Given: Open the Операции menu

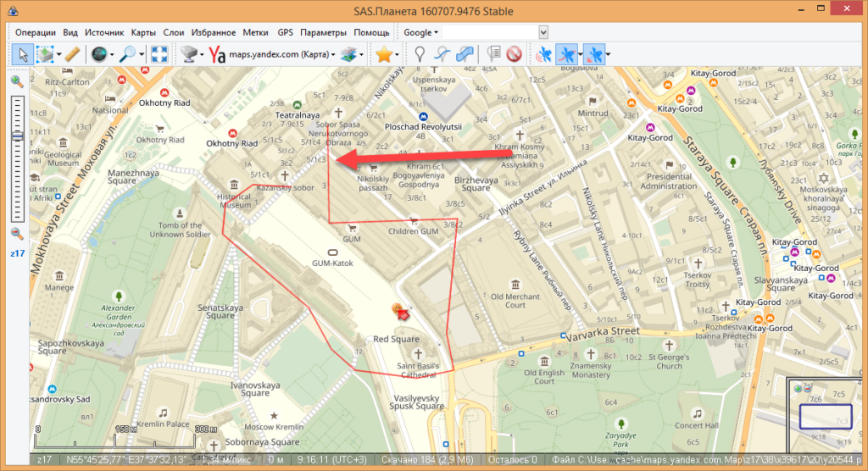Looking at the screenshot, I should pyautogui.click(x=36, y=32).
